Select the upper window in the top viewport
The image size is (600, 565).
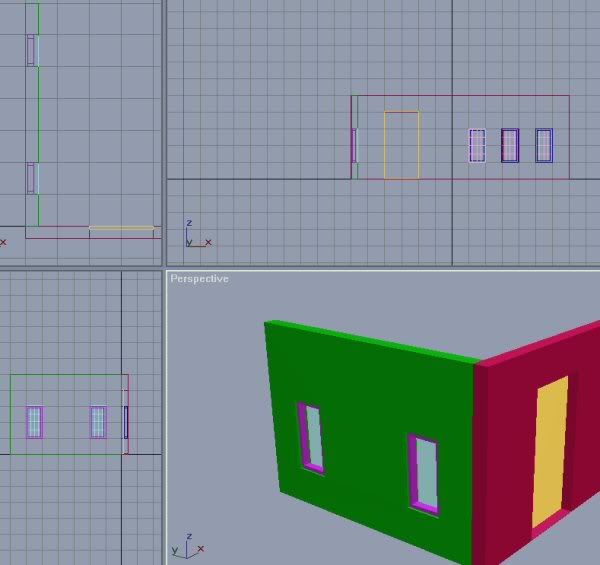click(31, 50)
